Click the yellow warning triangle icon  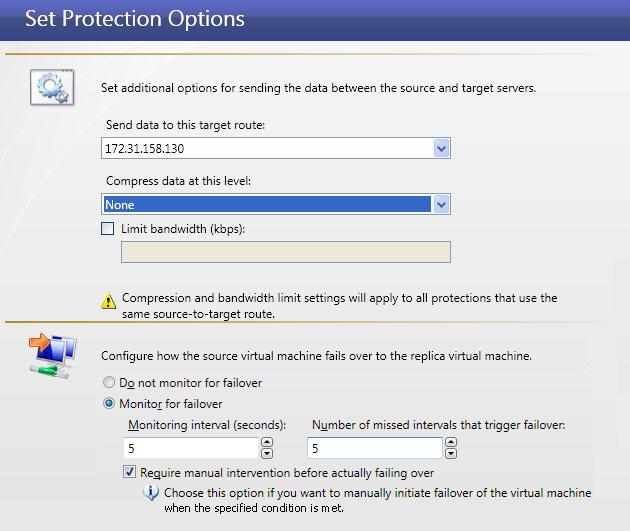109,300
